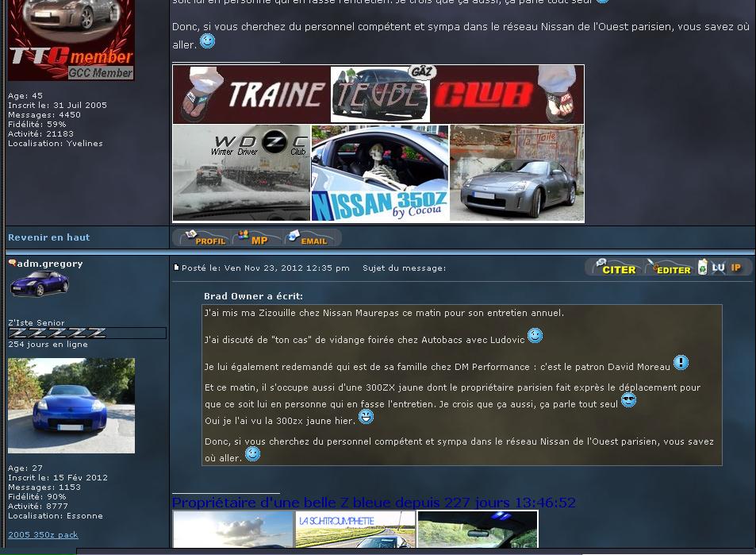Quote the post with CITER
Viewport: 756px width, 555px height.
pos(615,268)
